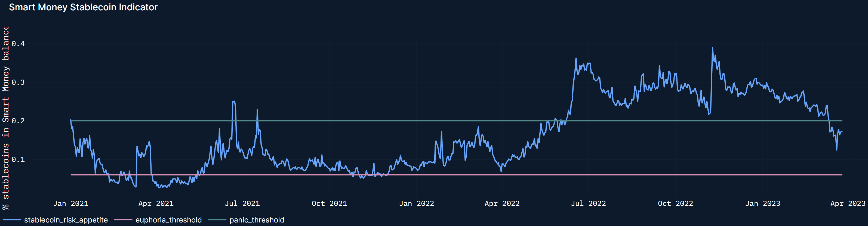Click the November 2022 peak on the blue line
868x226 pixels.
pos(712,48)
